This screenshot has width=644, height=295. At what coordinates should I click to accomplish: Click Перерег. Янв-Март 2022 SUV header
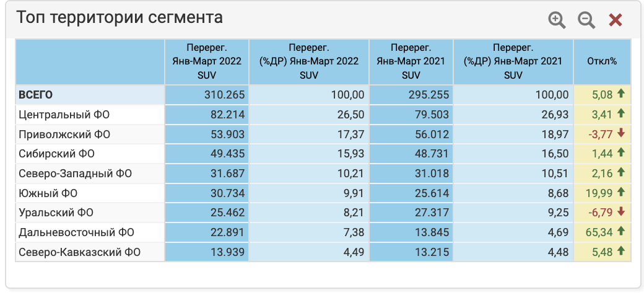(x=207, y=61)
